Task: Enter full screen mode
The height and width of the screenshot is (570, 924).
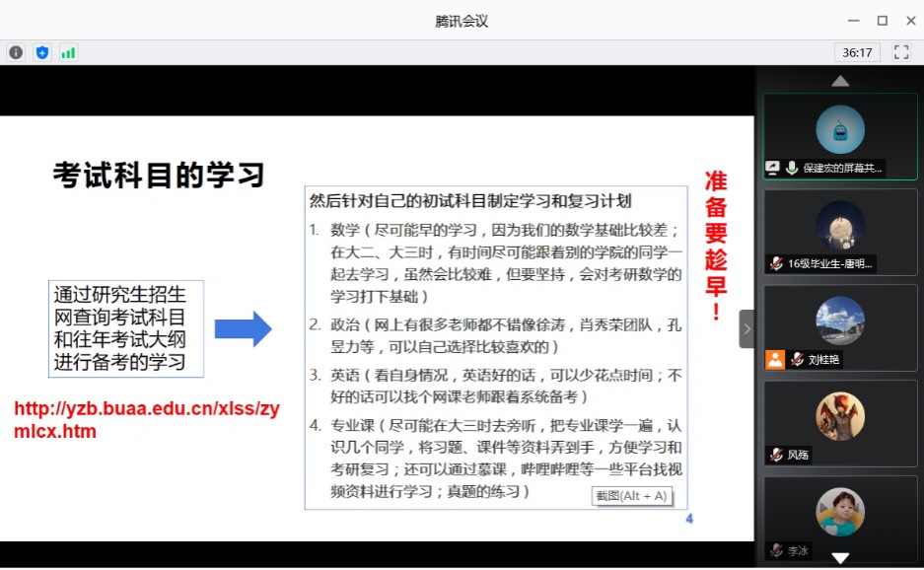Action: coord(900,52)
